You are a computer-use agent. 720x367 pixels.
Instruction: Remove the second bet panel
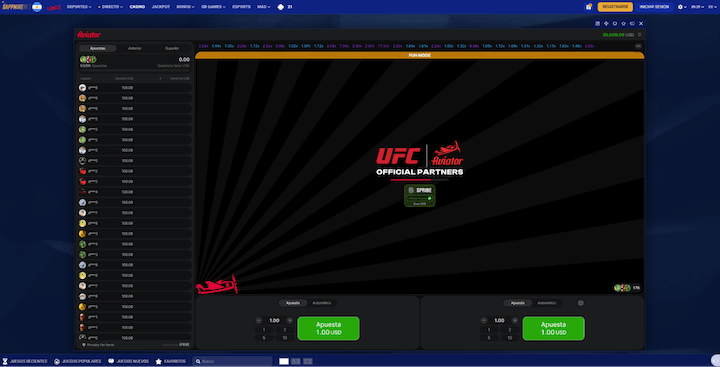581,303
